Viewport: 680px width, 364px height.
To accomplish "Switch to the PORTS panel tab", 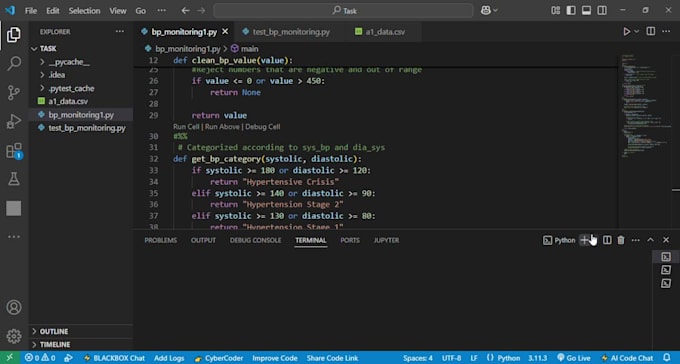I will pyautogui.click(x=350, y=240).
